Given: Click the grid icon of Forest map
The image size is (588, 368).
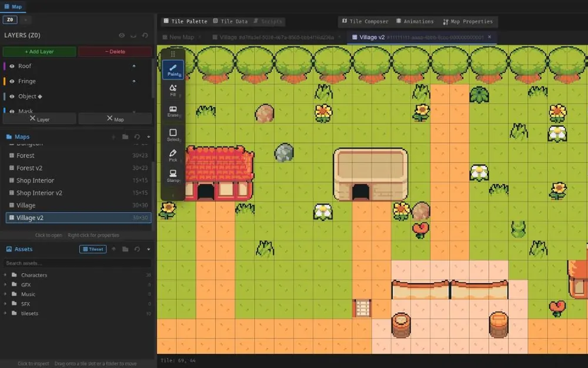Looking at the screenshot, I should (x=12, y=155).
